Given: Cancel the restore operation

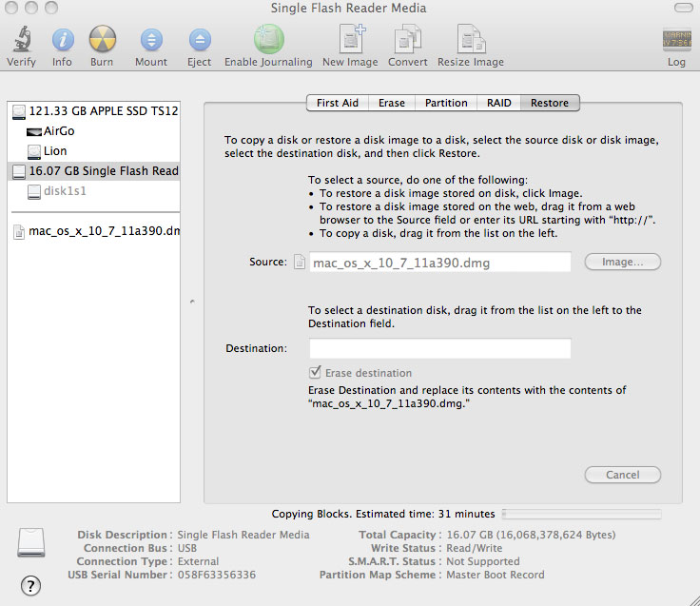Looking at the screenshot, I should tap(622, 475).
